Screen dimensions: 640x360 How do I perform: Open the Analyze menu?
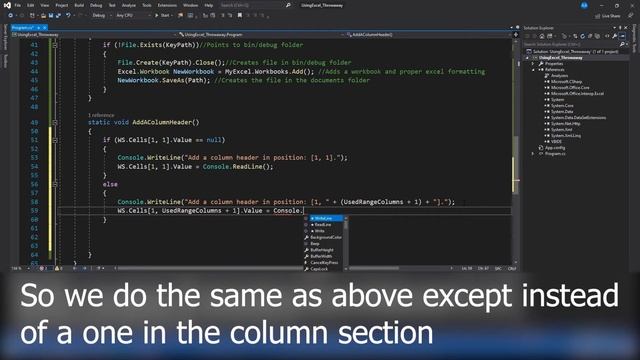point(129,5)
